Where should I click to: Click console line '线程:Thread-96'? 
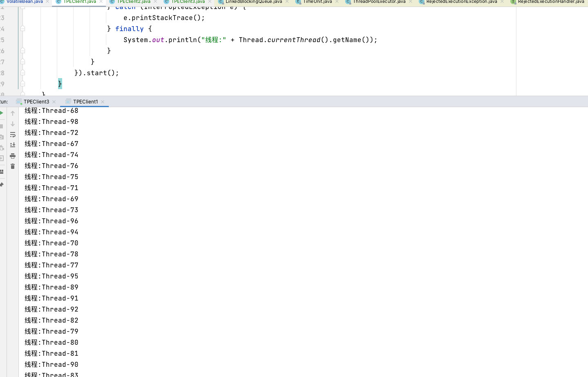[51, 221]
